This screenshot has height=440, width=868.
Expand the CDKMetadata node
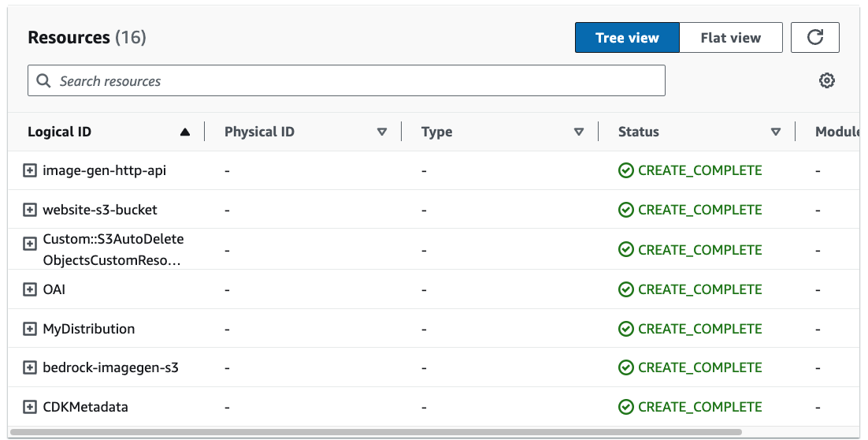[30, 407]
